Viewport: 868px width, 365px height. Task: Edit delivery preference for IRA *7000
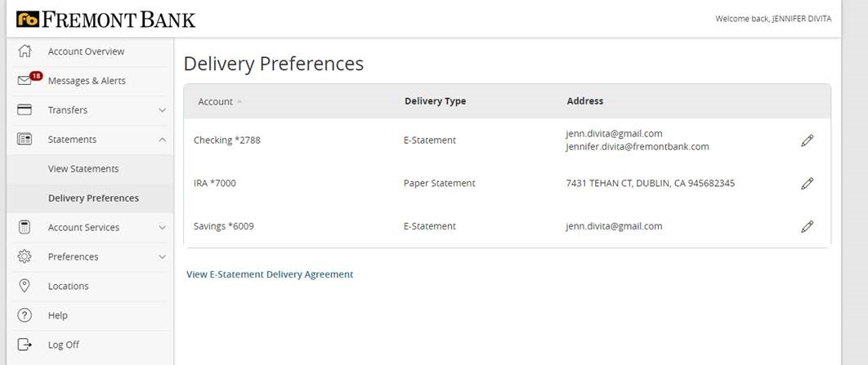pos(807,183)
